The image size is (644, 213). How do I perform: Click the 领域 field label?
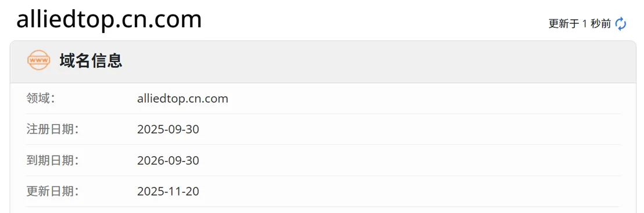[x=40, y=99]
